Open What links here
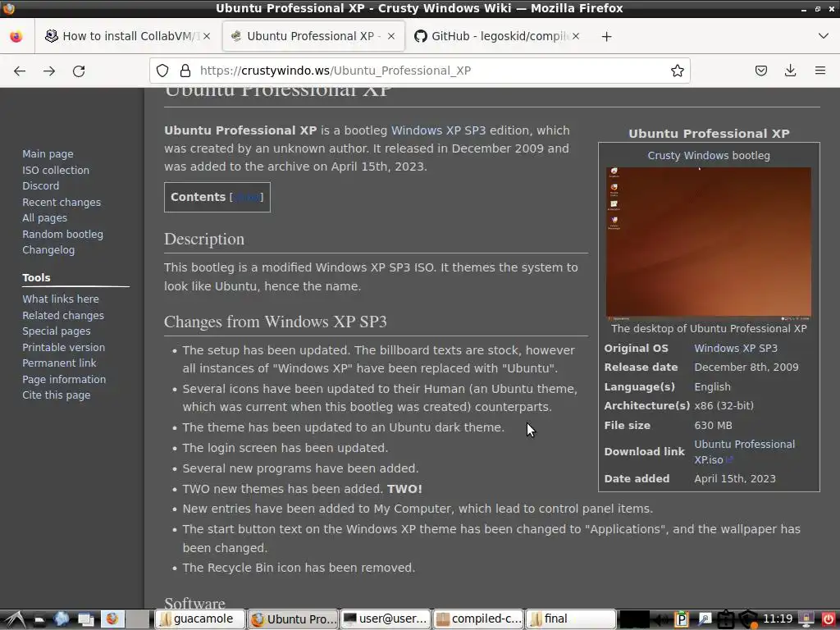This screenshot has width=840, height=630. click(61, 299)
